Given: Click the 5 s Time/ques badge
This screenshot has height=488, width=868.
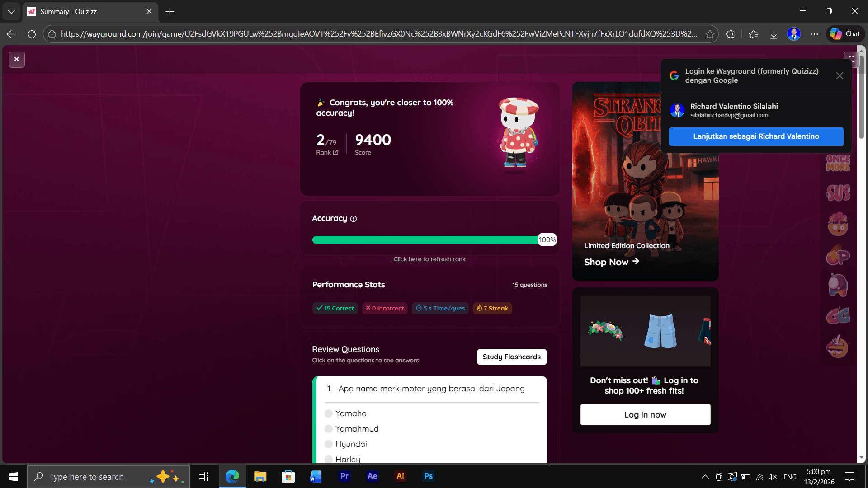Looking at the screenshot, I should point(440,308).
